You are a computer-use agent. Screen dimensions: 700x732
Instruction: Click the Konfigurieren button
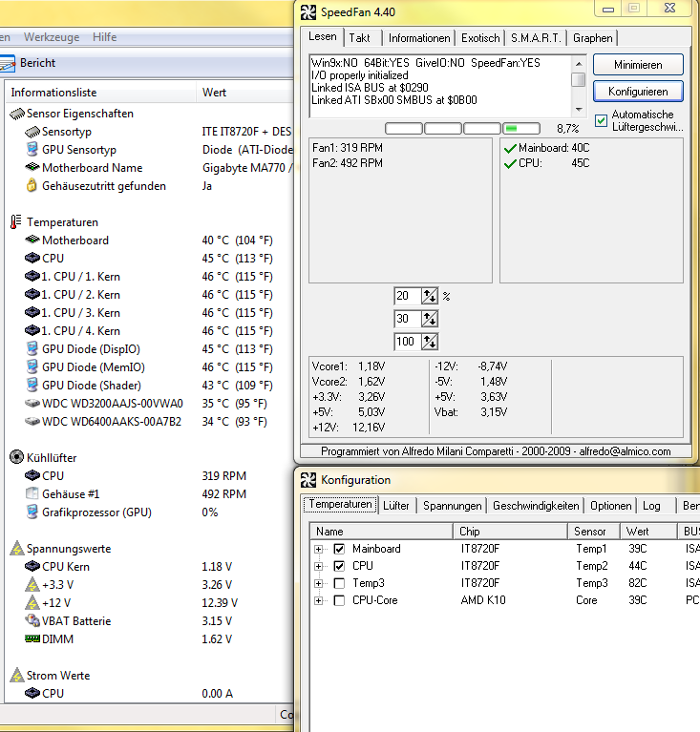point(638,92)
